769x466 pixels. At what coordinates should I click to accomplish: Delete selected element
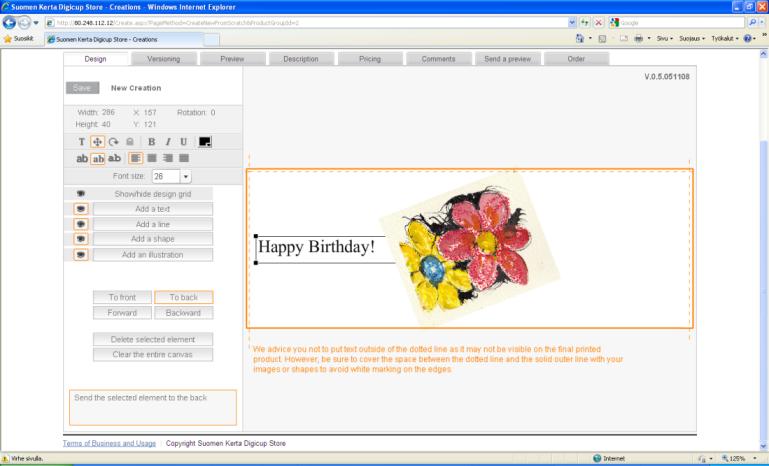pyautogui.click(x=153, y=339)
